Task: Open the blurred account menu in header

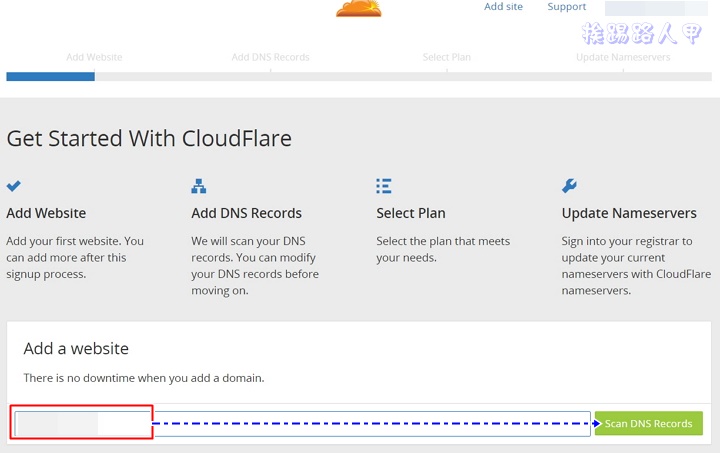Action: [656, 8]
